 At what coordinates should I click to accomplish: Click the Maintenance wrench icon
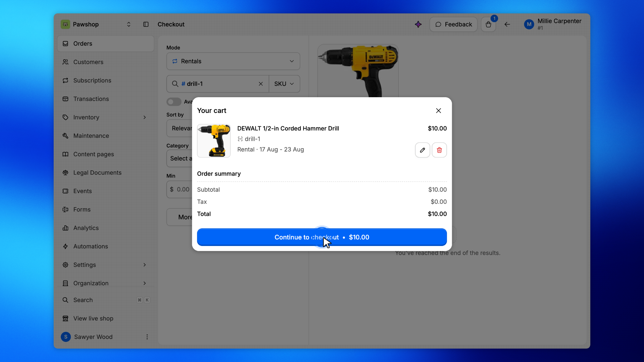[65, 136]
